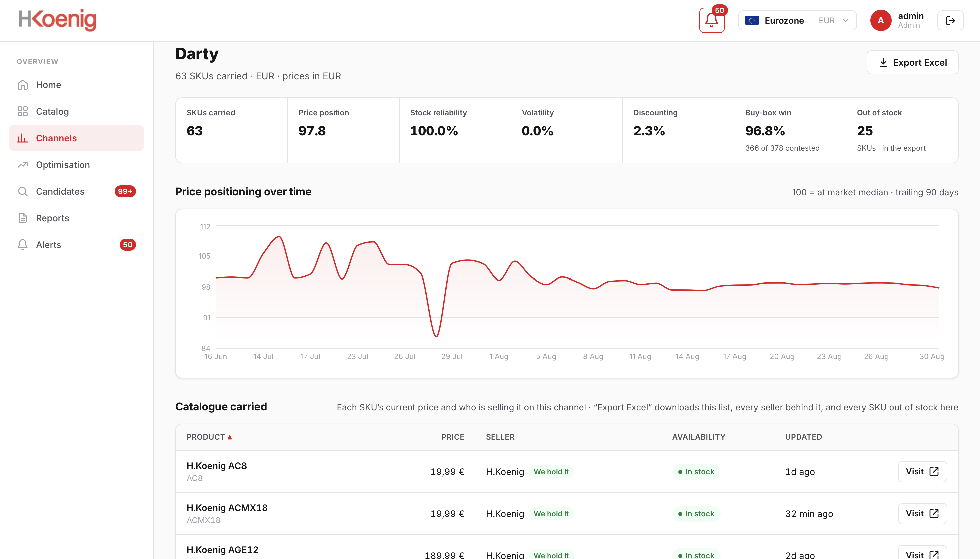Click the We hold it tag in ACMX18 row
Viewport: 980px width, 559px height.
pos(551,514)
